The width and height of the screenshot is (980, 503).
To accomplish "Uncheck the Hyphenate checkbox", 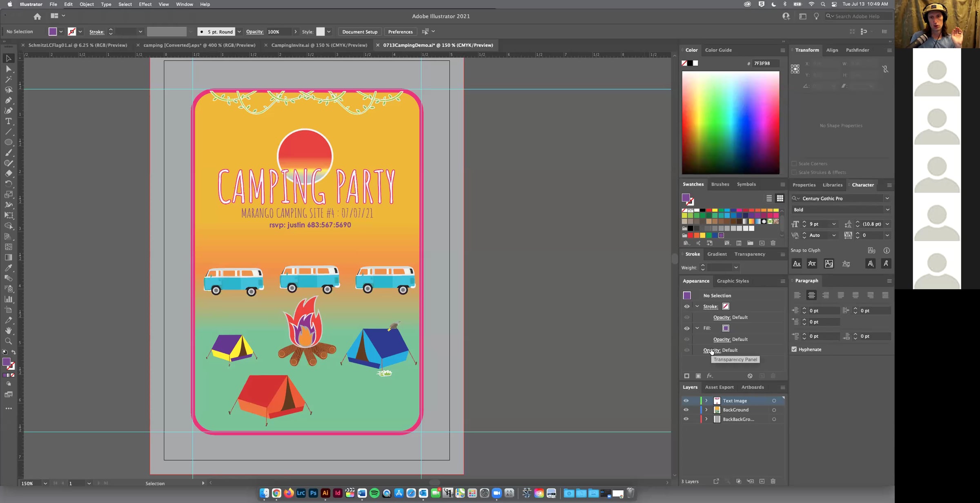I will click(x=794, y=349).
